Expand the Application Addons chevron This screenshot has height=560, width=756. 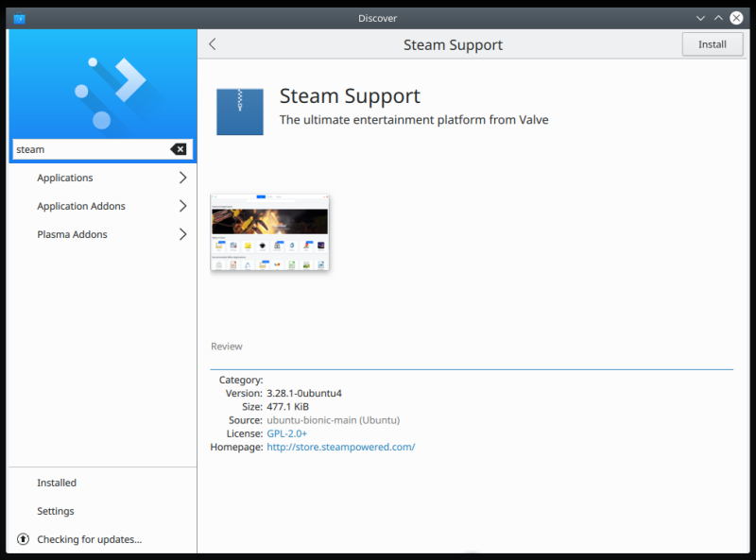[x=182, y=206]
